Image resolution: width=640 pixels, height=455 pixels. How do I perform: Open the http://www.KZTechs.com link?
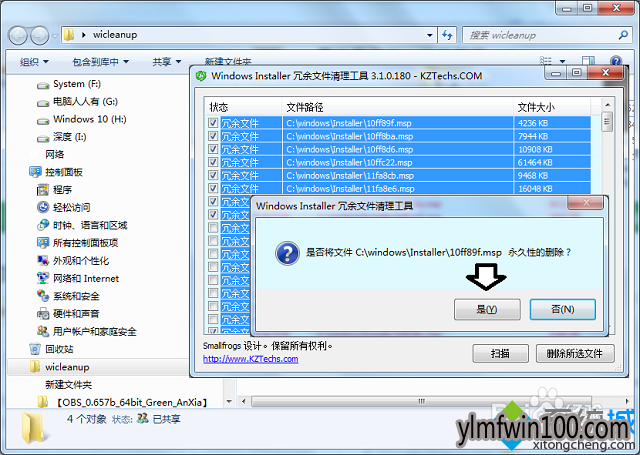coord(251,359)
